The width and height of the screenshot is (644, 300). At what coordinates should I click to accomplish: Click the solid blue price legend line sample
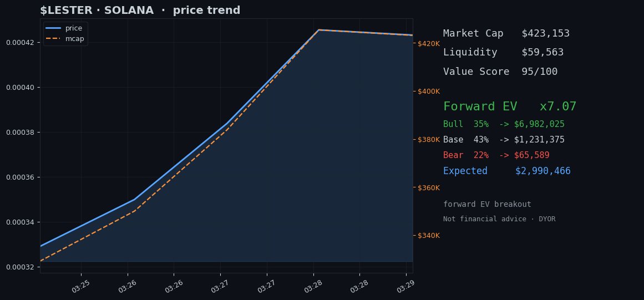(x=53, y=28)
